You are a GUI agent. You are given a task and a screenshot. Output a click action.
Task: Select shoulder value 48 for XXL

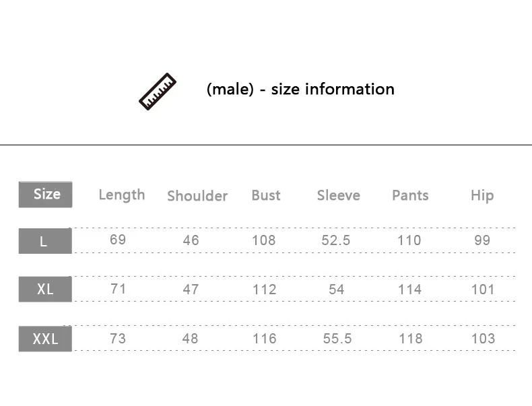(x=191, y=339)
